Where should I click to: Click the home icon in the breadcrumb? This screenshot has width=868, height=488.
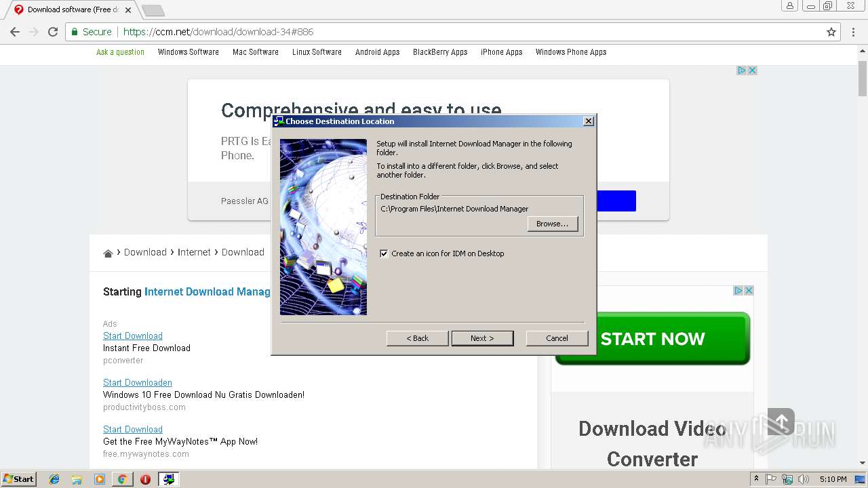[108, 253]
